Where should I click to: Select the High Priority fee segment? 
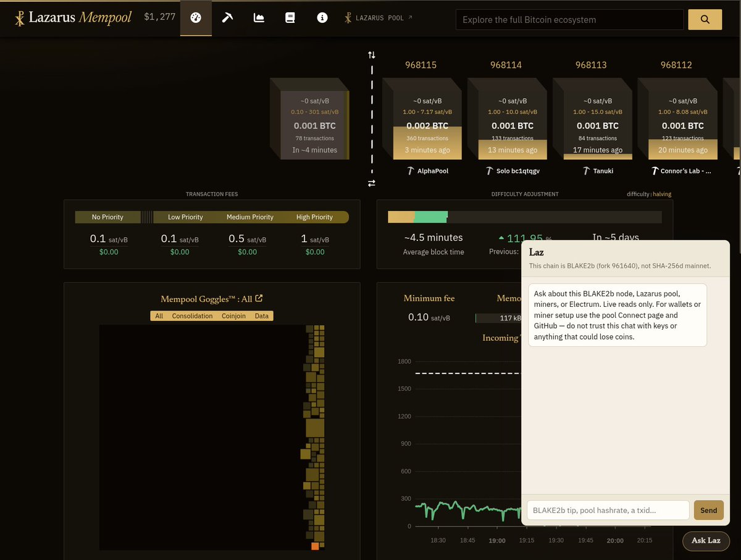[314, 217]
